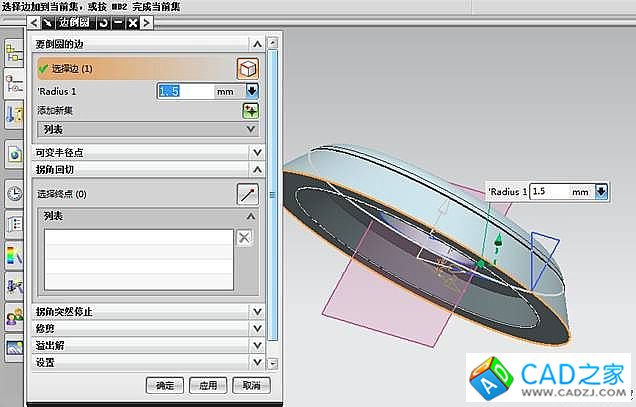Click the dialog vertical scrollbar
This screenshot has height=407, width=636.
point(273,200)
